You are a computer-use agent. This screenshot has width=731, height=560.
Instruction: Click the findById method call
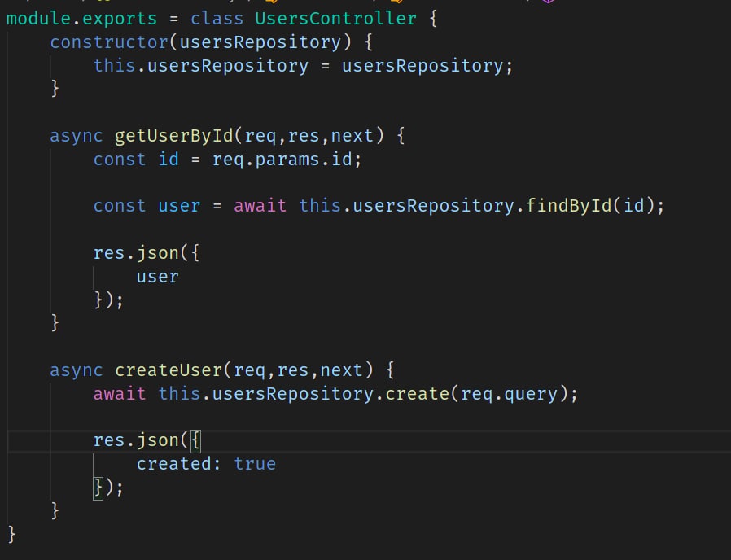coord(568,206)
